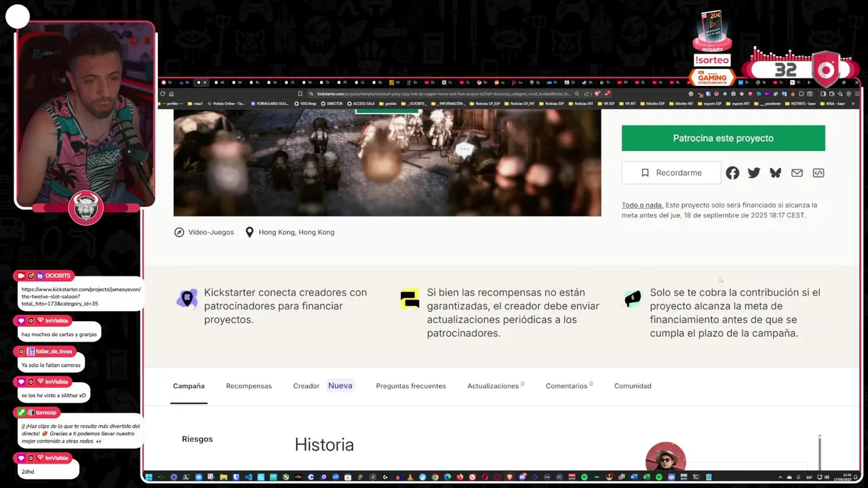Open the Todo o nada link
868x488 pixels.
642,205
